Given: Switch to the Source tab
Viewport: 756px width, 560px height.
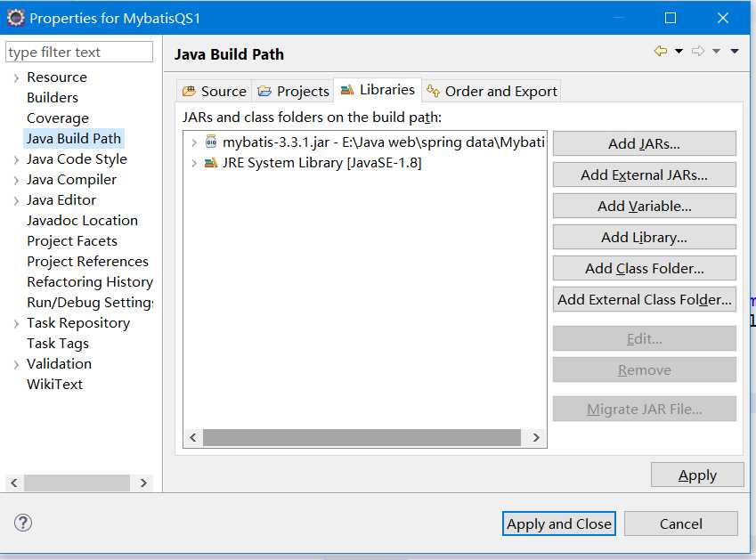Looking at the screenshot, I should click(215, 91).
